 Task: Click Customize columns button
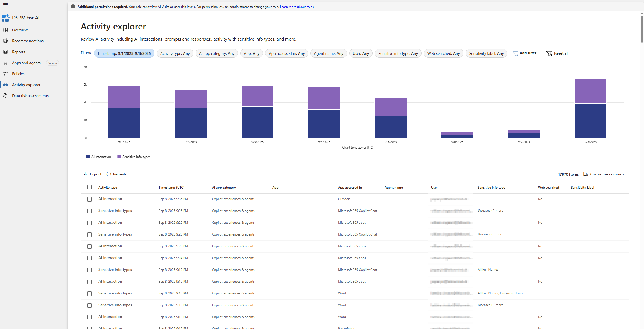pos(604,174)
